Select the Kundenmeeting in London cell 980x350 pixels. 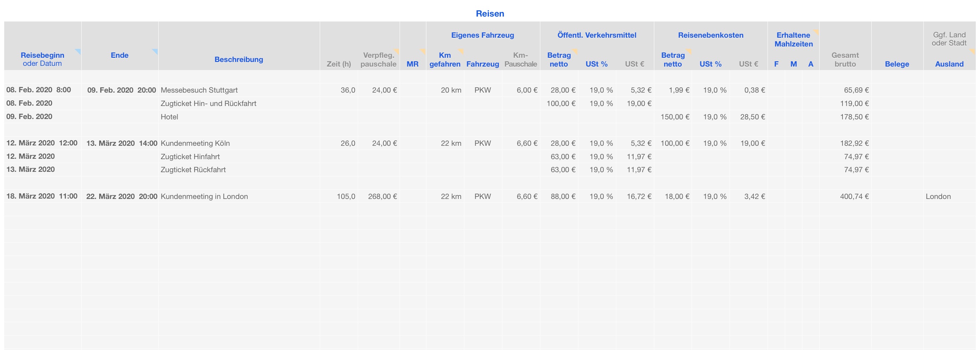click(x=204, y=196)
